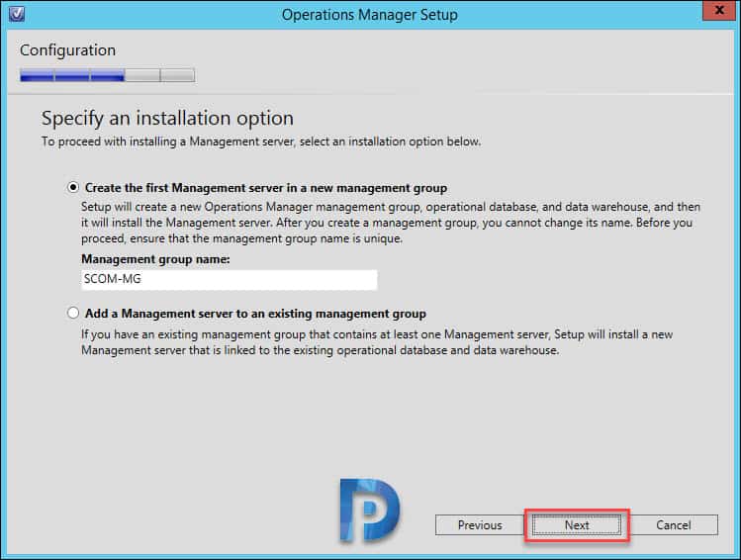Screen dimensions: 741x560
Task: Select Create the first Management server option
Action: [x=73, y=188]
